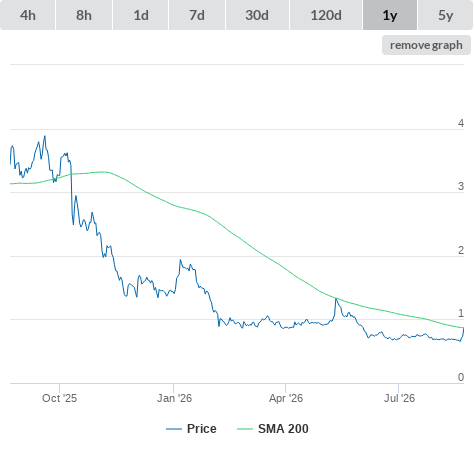This screenshot has height=455, width=474.
Task: Choose the 1d time range tab
Action: point(141,15)
